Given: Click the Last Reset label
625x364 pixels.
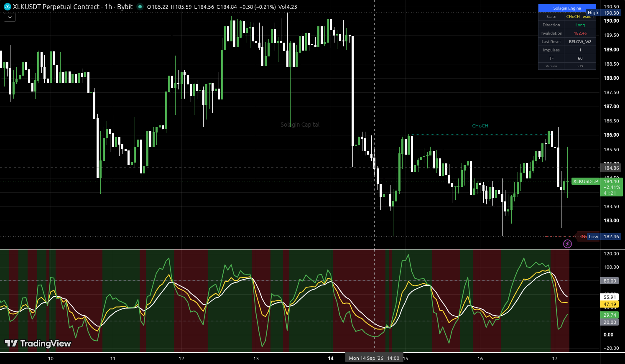Looking at the screenshot, I should [551, 42].
